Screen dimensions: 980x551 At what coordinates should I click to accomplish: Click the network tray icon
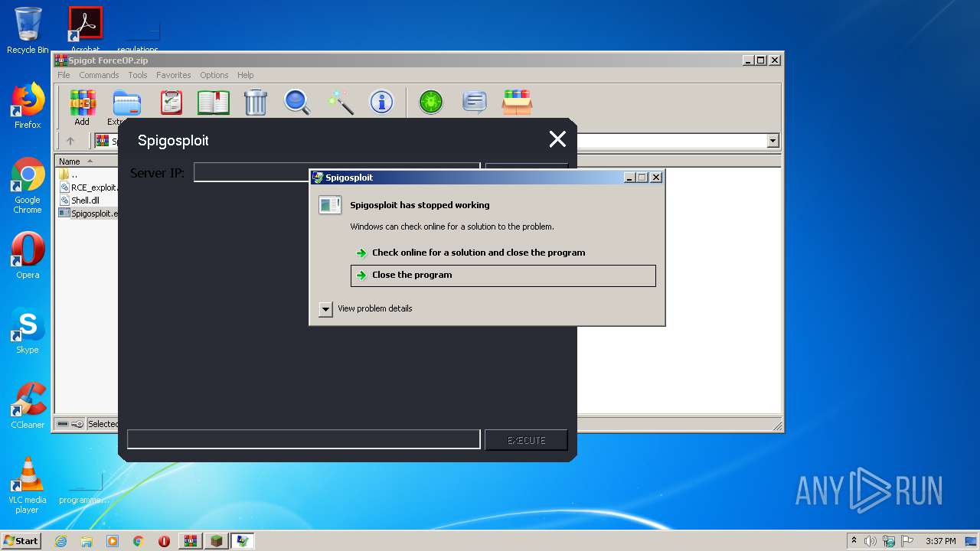click(889, 541)
